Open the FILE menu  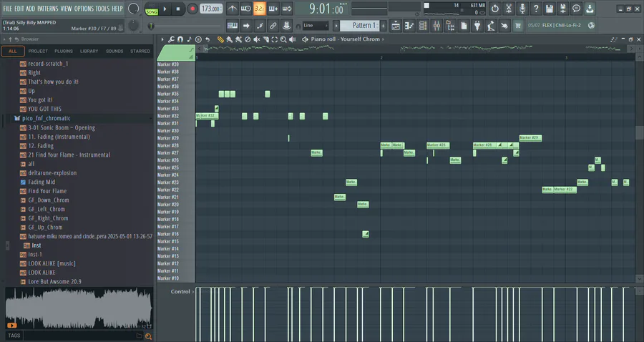(7, 9)
